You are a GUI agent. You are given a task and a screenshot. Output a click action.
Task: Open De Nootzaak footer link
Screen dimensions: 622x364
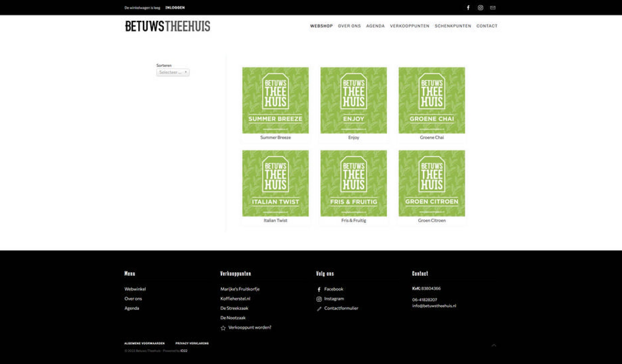tap(233, 318)
